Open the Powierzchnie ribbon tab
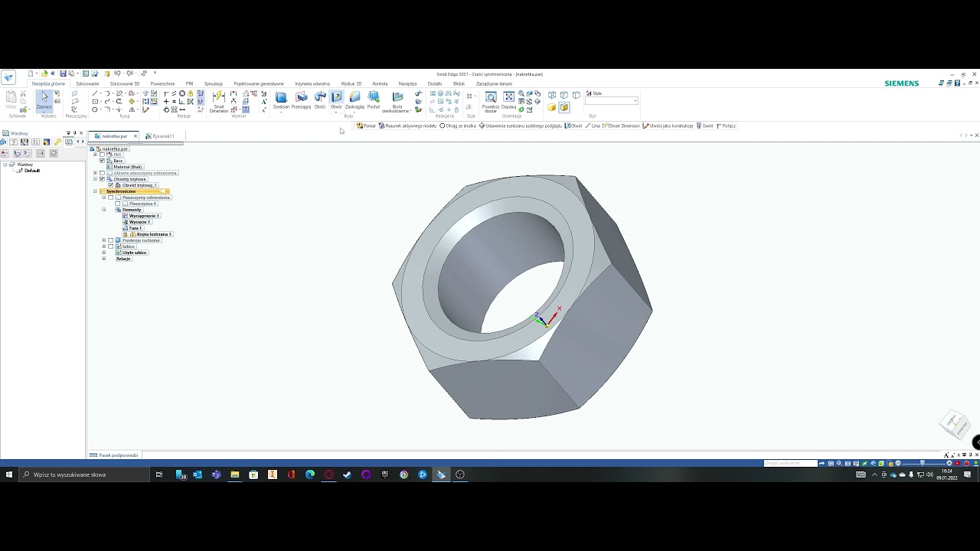The height and width of the screenshot is (551, 980). 162,83
